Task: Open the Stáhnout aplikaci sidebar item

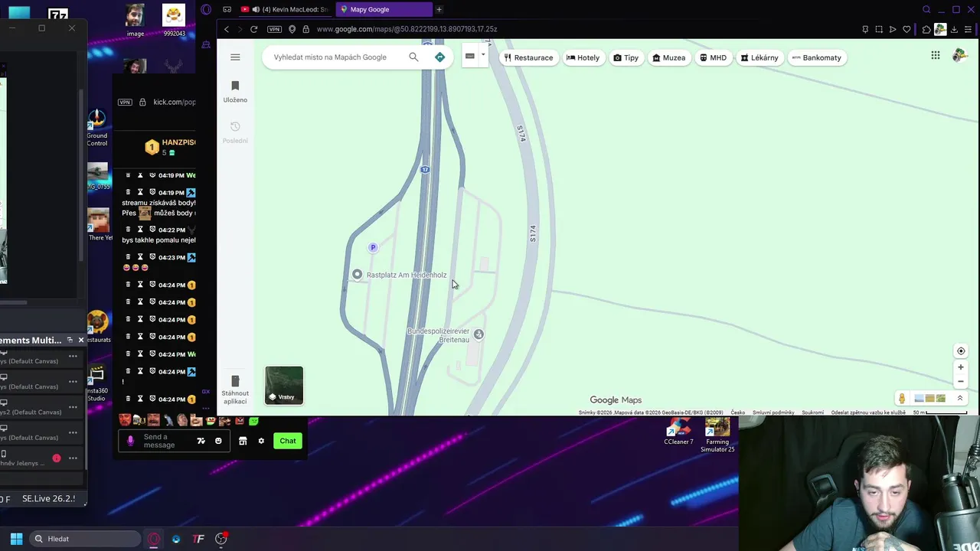Action: pos(235,390)
